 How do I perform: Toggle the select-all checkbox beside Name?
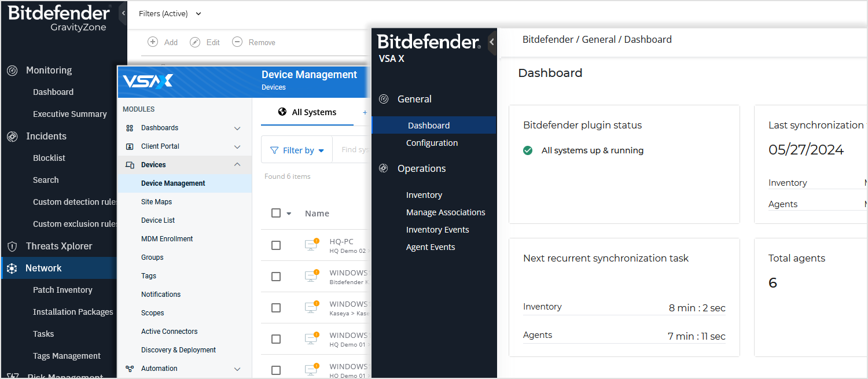click(x=276, y=213)
